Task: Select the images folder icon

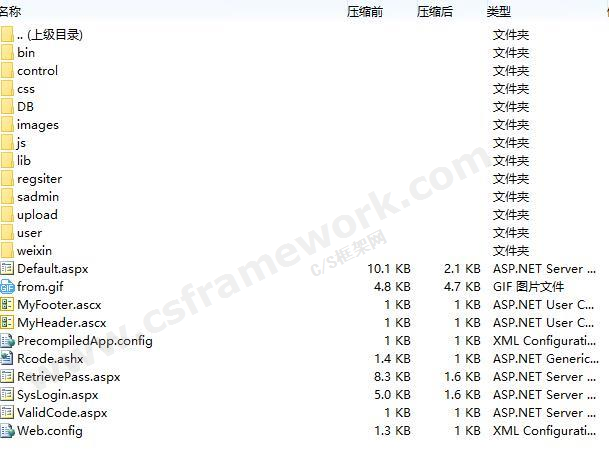Action: tap(7, 125)
